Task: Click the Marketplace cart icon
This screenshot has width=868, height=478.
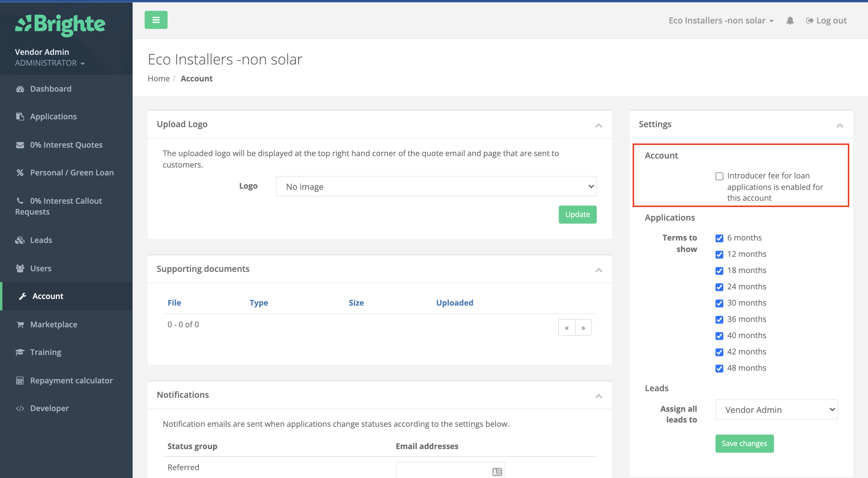Action: [x=20, y=325]
